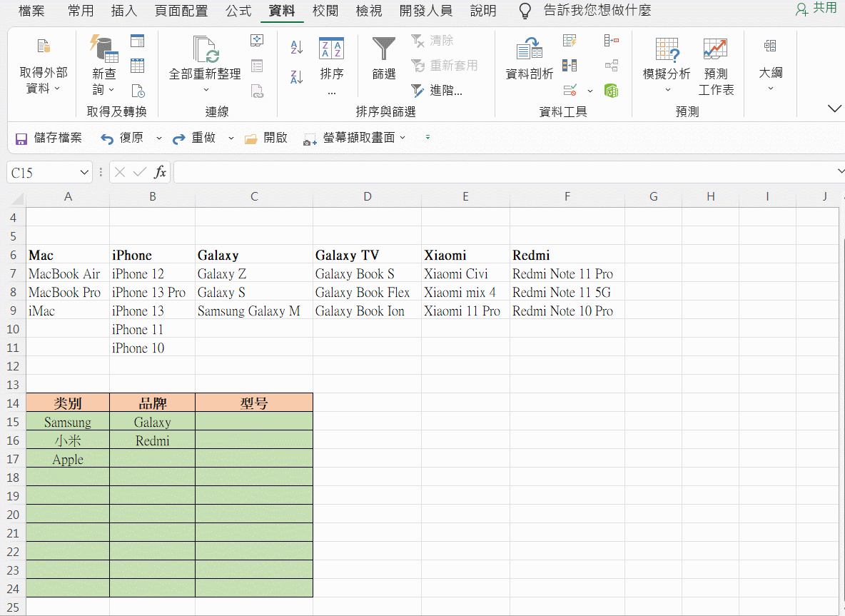Click the From Table icon in 取得及轉換
The image size is (845, 616).
(138, 66)
